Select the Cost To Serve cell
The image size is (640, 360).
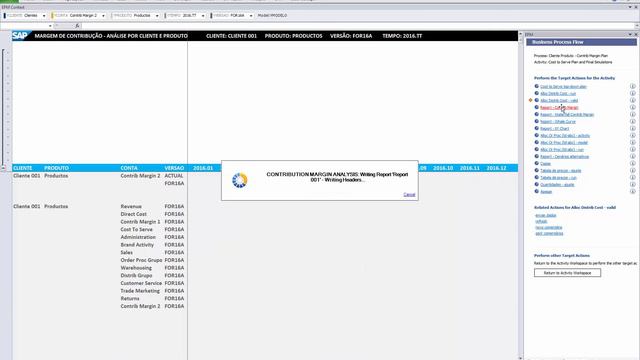[136, 229]
